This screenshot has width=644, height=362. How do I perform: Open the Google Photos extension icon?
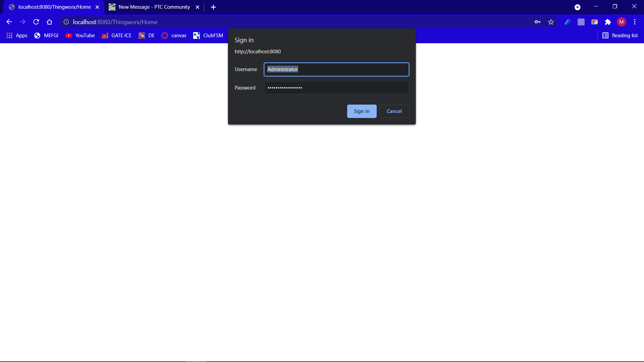coord(595,22)
